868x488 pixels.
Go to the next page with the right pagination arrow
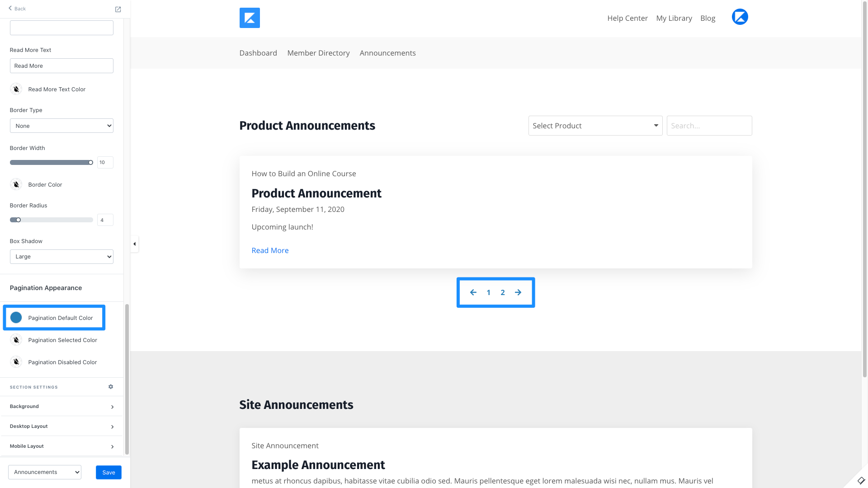click(518, 292)
